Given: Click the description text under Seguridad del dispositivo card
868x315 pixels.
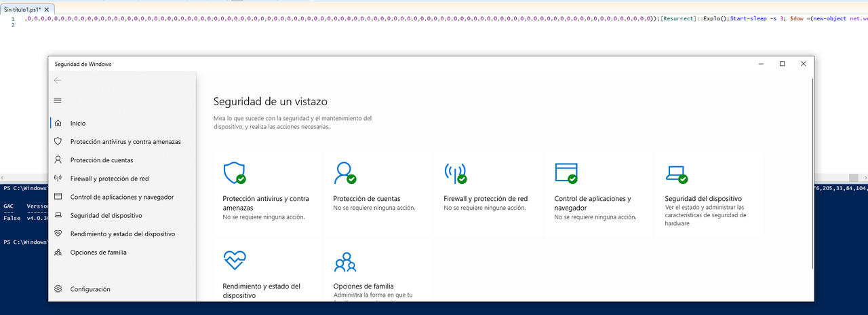Looking at the screenshot, I should click(705, 215).
